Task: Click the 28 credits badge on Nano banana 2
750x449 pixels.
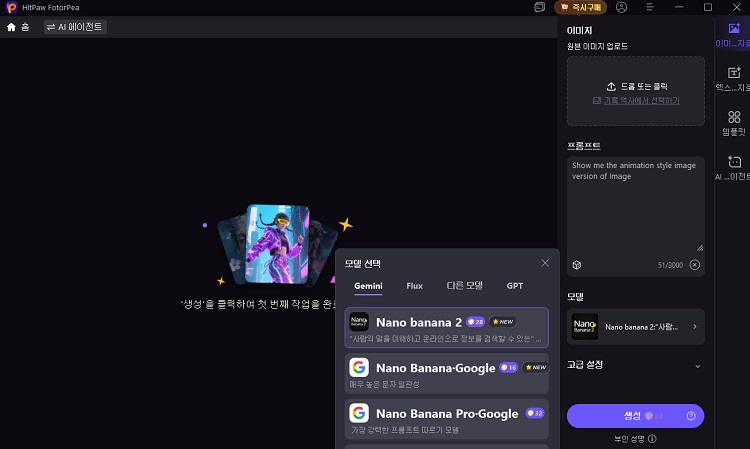Action: (475, 322)
